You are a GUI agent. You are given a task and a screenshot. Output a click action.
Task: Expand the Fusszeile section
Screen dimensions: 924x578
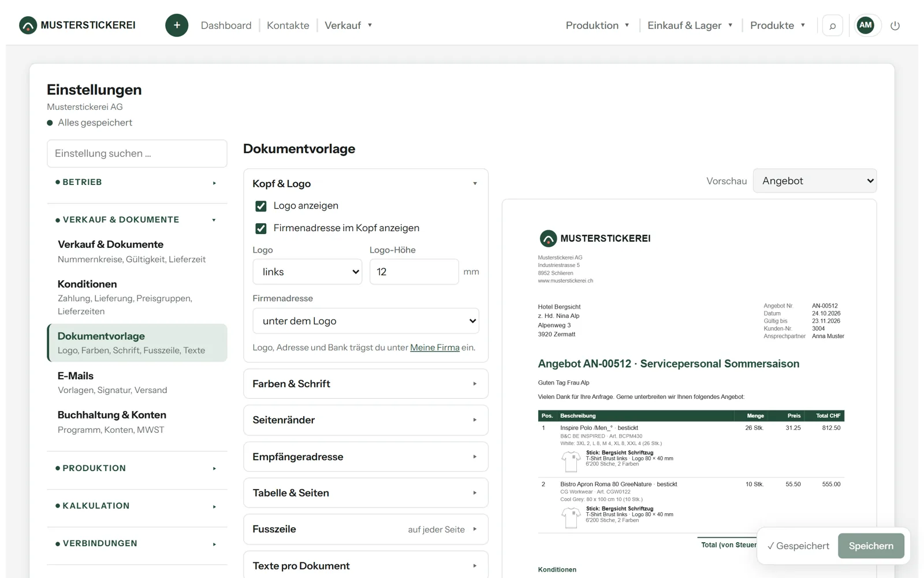(366, 529)
